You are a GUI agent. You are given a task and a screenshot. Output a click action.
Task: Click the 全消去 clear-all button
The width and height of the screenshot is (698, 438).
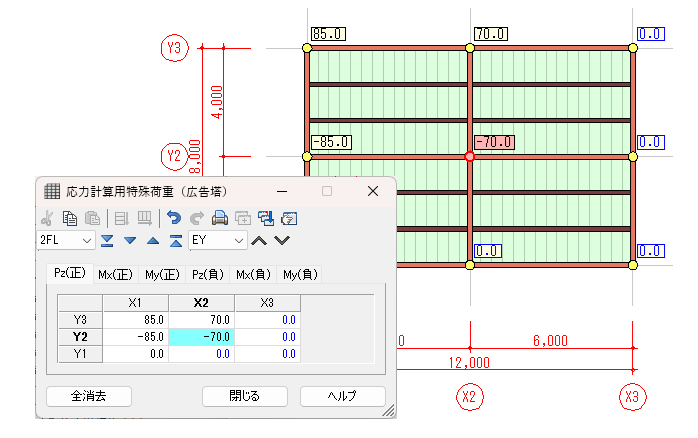pyautogui.click(x=89, y=396)
